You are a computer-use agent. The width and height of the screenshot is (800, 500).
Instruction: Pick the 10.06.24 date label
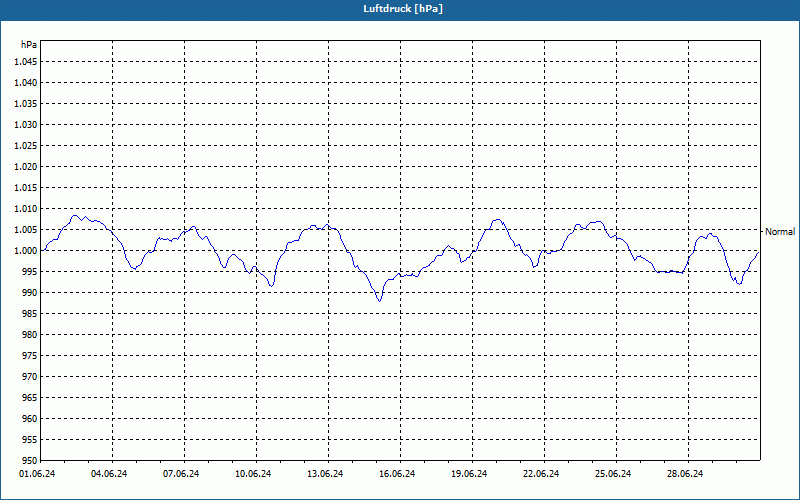coord(253,474)
